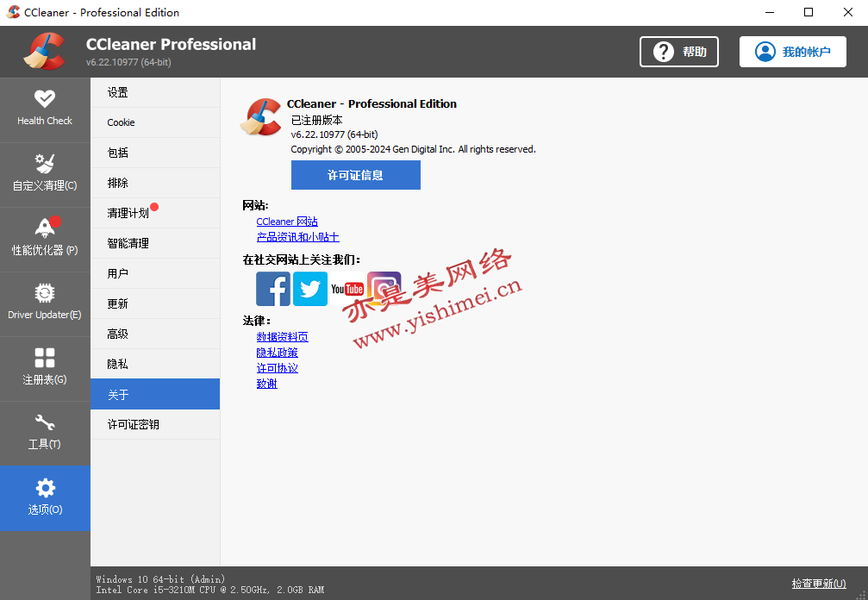Open the Update (更新) options page
This screenshot has height=600, width=868.
155,303
